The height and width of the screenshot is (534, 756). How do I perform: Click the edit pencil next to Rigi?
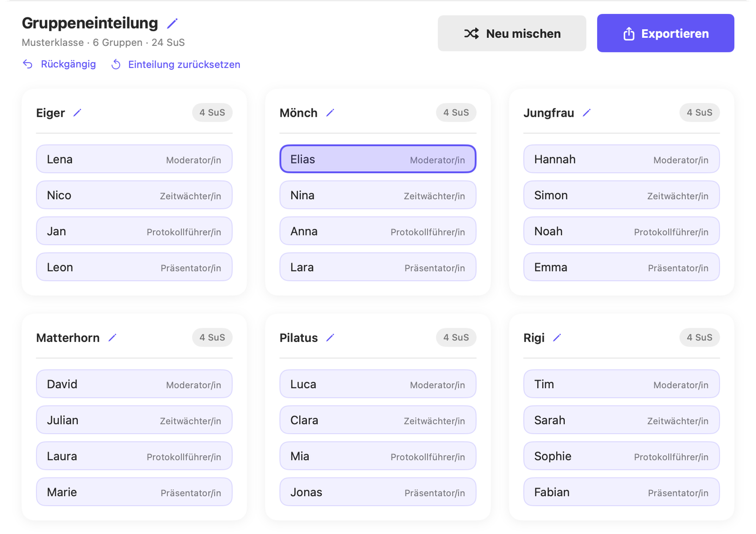557,337
